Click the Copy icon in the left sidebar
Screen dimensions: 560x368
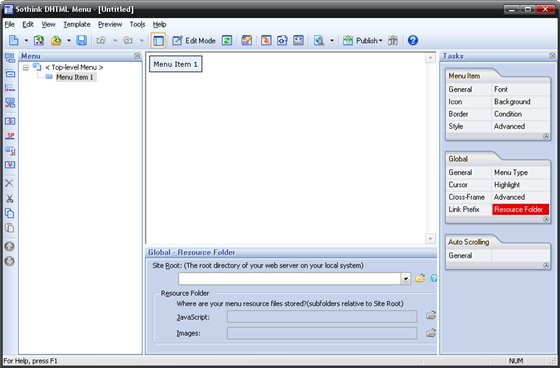coord(10,213)
